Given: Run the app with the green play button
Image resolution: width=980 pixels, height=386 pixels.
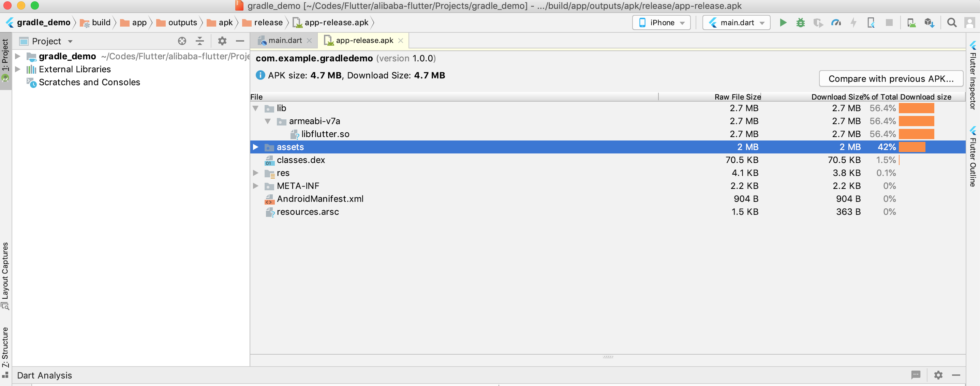Looking at the screenshot, I should click(x=783, y=23).
